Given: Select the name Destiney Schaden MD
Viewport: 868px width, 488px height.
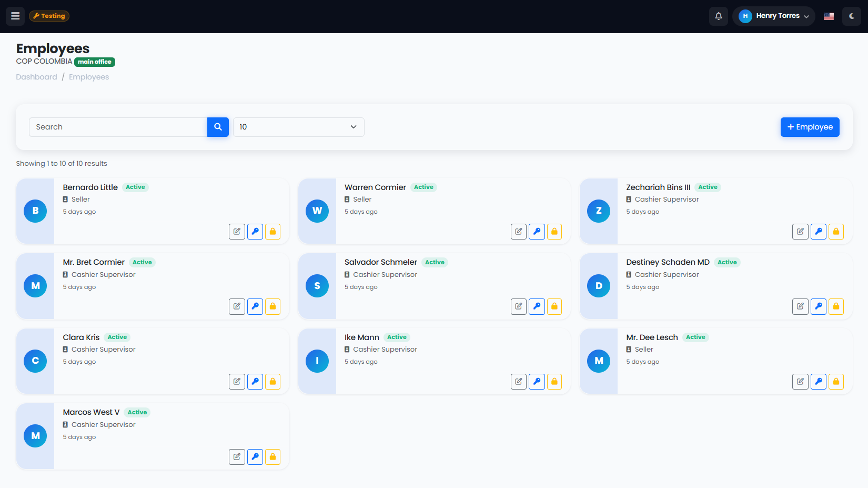Looking at the screenshot, I should (x=668, y=262).
